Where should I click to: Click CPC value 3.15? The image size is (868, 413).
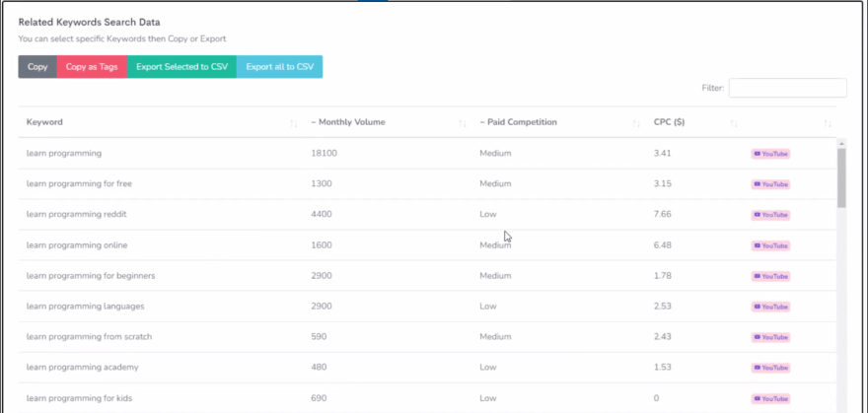662,183
